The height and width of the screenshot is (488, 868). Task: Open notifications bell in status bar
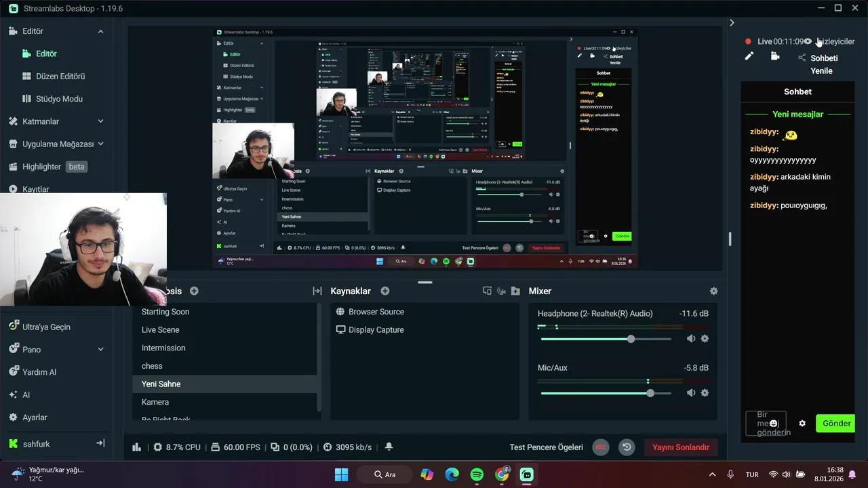click(x=389, y=447)
